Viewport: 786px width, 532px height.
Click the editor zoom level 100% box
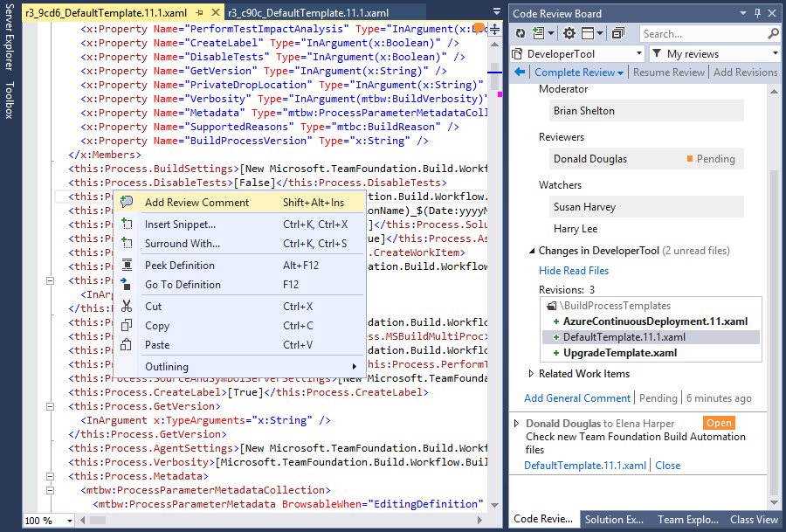tap(39, 521)
